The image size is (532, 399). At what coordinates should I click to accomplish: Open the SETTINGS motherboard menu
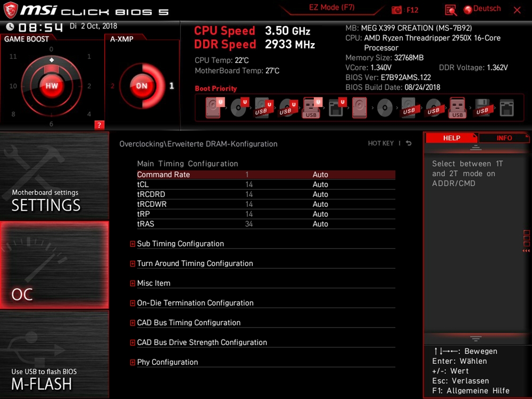(x=54, y=176)
